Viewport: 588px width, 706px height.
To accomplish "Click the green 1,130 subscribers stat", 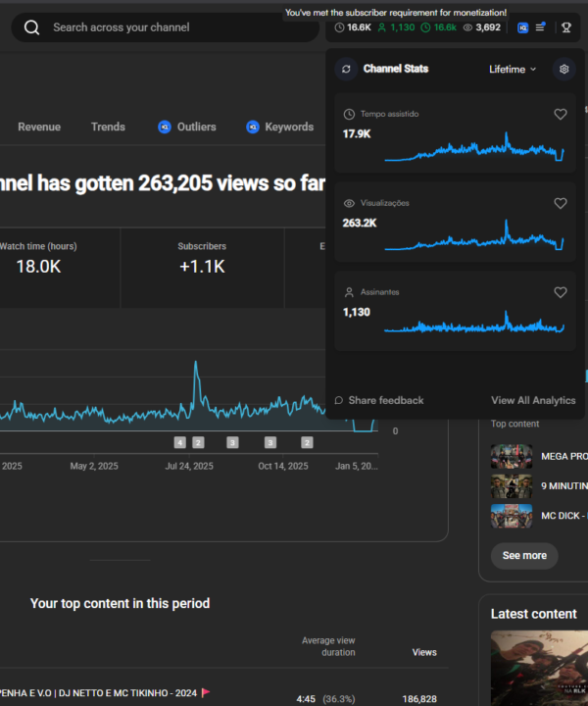I will [x=396, y=27].
